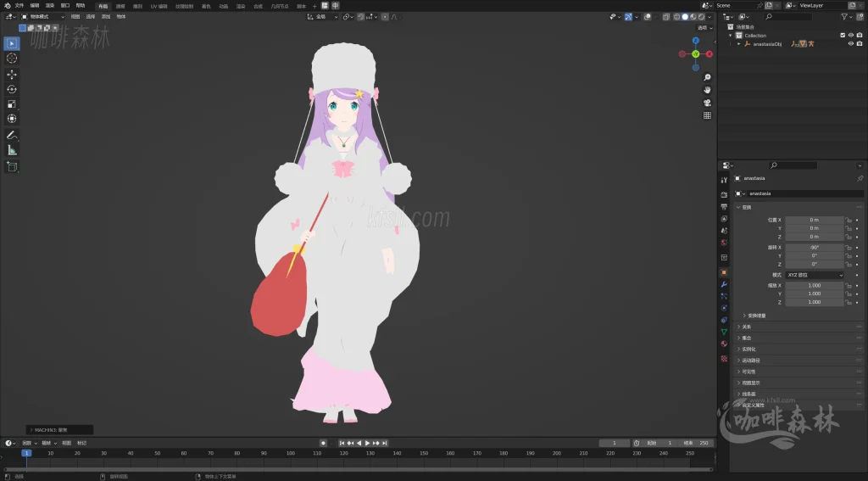Open the Texture checker properties tab
The image size is (868, 481).
click(x=724, y=359)
